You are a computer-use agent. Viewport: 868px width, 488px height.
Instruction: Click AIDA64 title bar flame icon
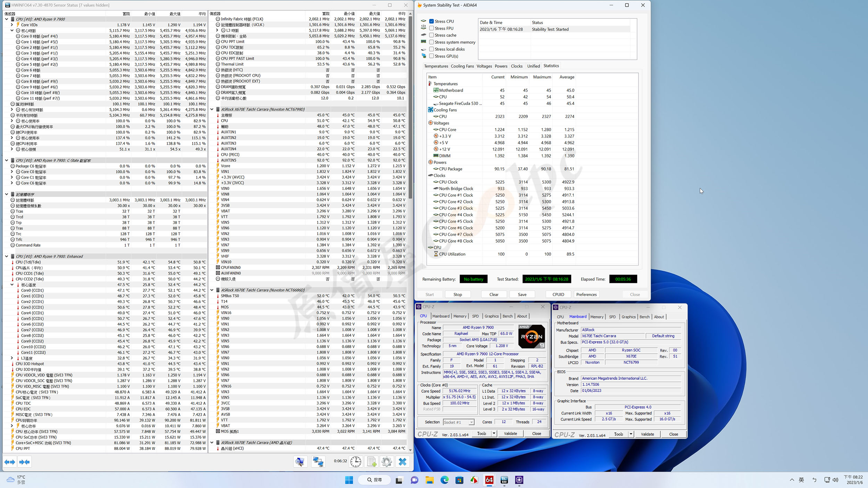click(x=419, y=5)
